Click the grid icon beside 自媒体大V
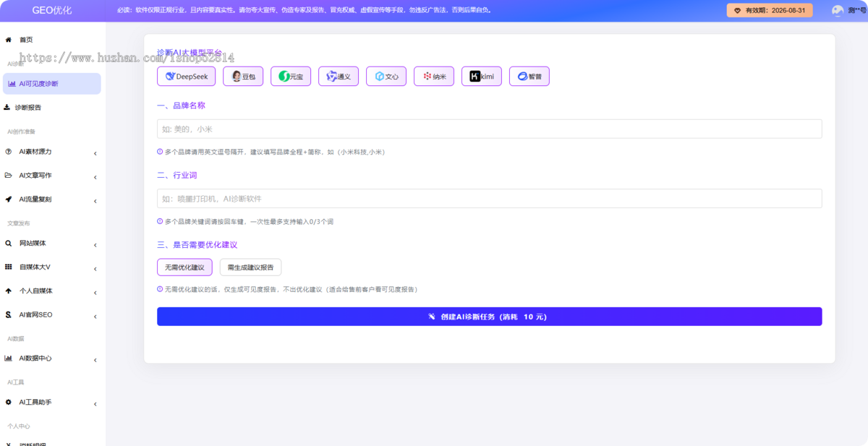 pyautogui.click(x=9, y=267)
